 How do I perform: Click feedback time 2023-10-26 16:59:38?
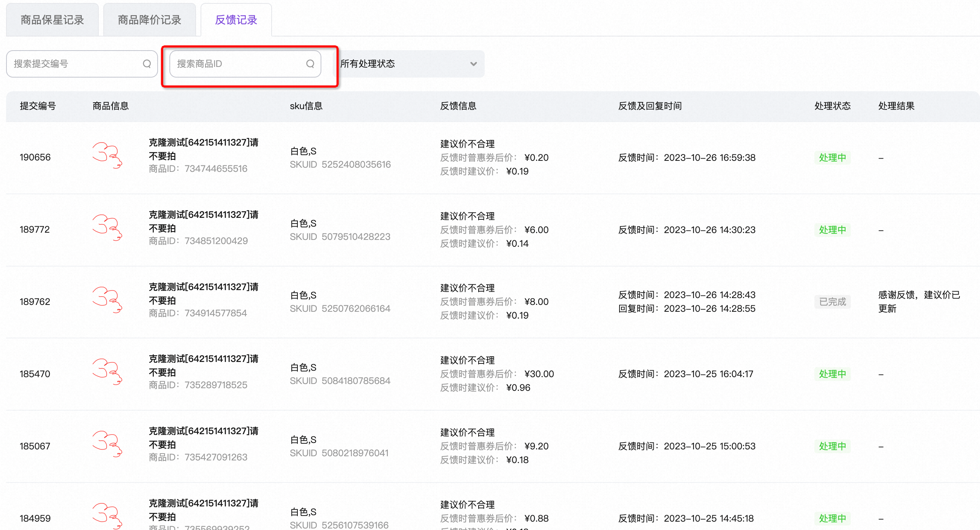coord(710,158)
